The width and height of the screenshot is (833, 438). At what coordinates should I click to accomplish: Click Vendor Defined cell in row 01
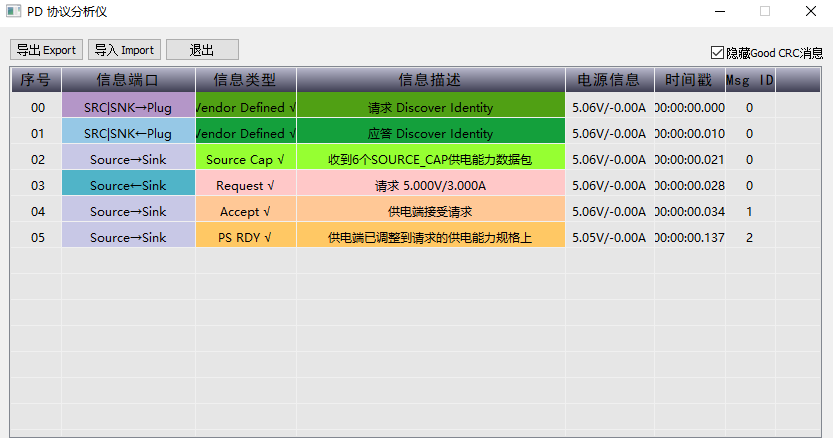click(245, 133)
